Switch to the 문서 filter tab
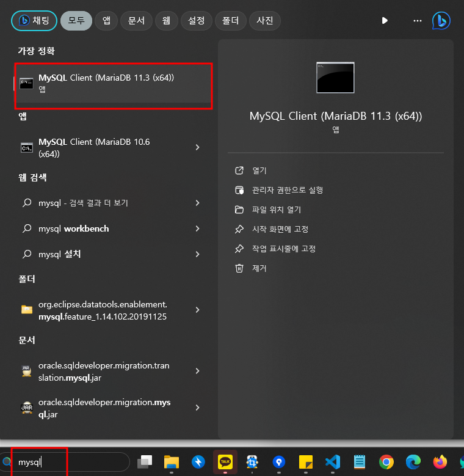This screenshot has width=464, height=476. [136, 21]
